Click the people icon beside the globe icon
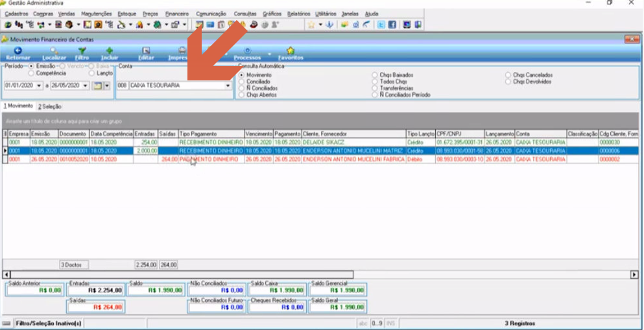Screen dimensions: 644x330 [18, 25]
